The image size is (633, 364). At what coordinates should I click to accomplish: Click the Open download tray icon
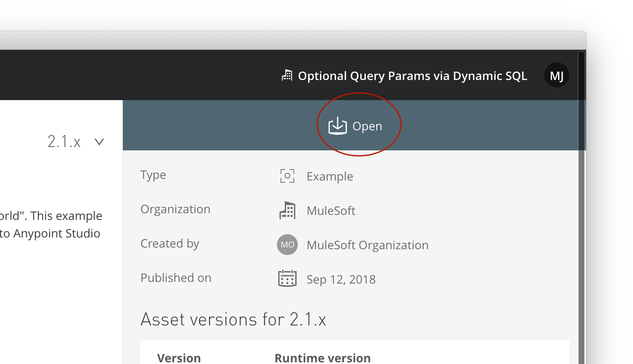click(x=337, y=126)
